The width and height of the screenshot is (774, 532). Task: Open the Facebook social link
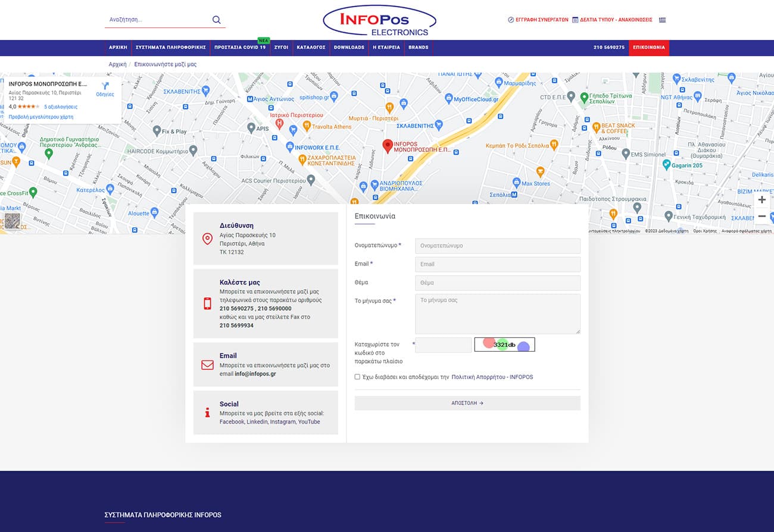(x=232, y=421)
